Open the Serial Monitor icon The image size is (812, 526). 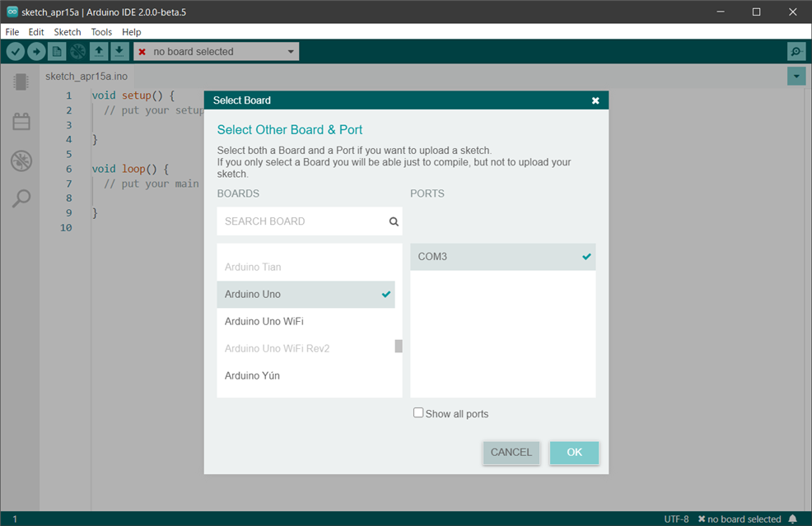796,51
